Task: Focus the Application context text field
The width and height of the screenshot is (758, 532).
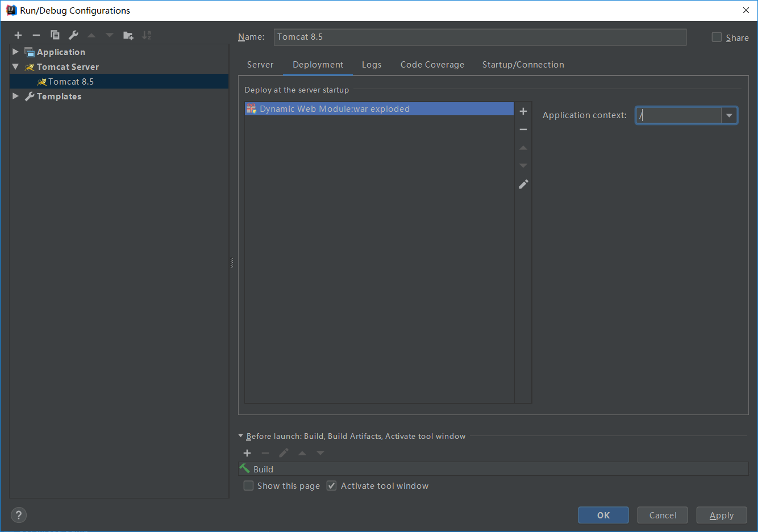Action: 678,115
